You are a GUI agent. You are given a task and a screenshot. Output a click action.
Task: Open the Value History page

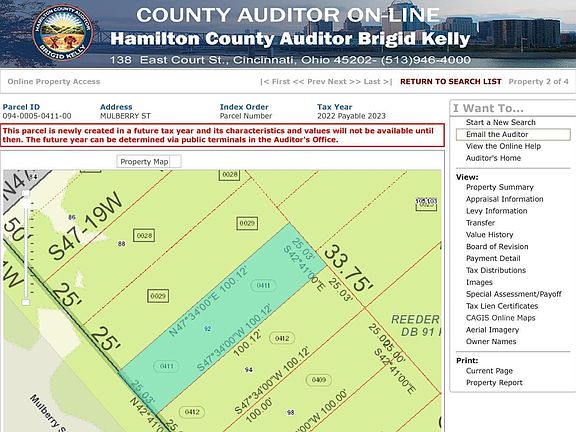[x=489, y=235]
